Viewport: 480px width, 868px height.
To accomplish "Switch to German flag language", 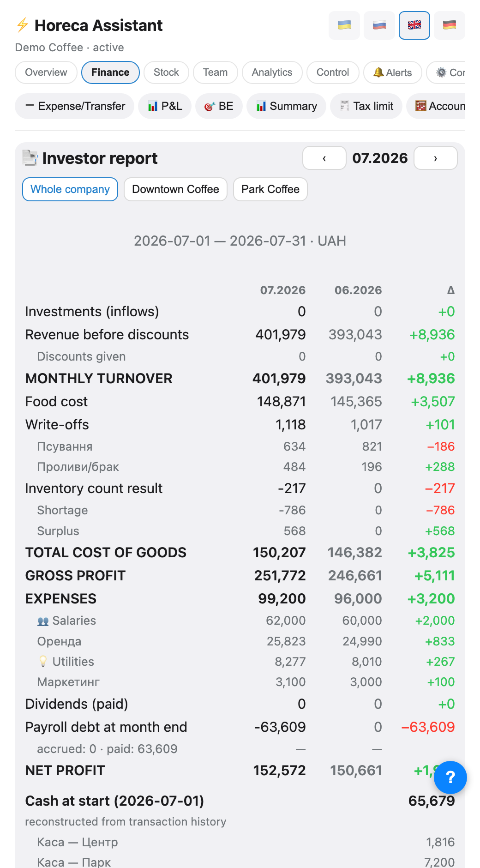I will pos(450,25).
